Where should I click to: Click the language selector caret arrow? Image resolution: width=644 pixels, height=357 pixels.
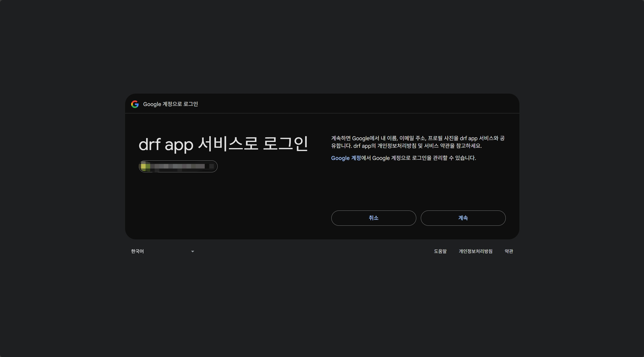[193, 251]
